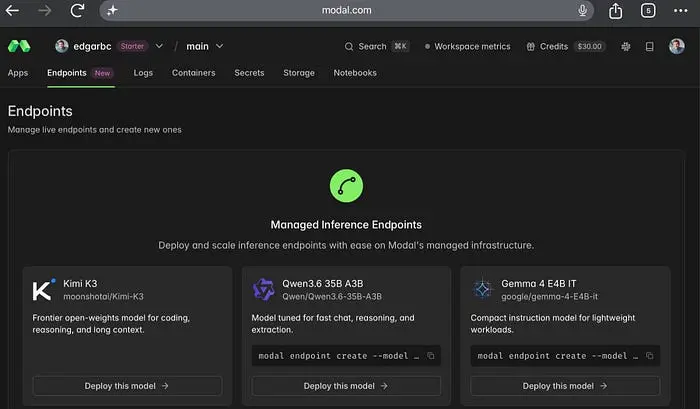This screenshot has height=409, width=700.
Task: Select the Endpoints tab
Action: tap(81, 73)
